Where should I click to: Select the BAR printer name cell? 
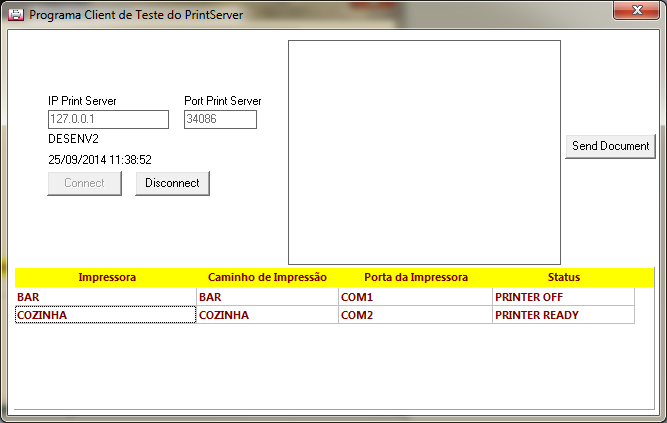[105, 297]
